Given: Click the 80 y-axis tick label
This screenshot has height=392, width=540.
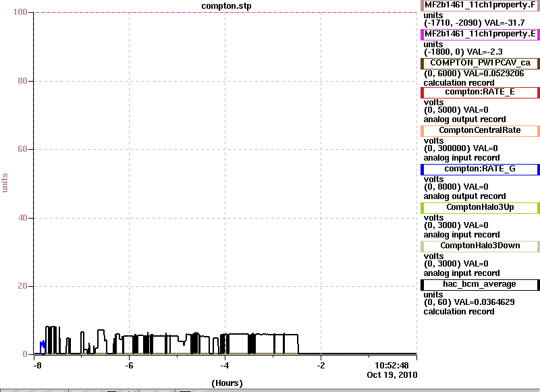Looking at the screenshot, I should pos(22,81).
